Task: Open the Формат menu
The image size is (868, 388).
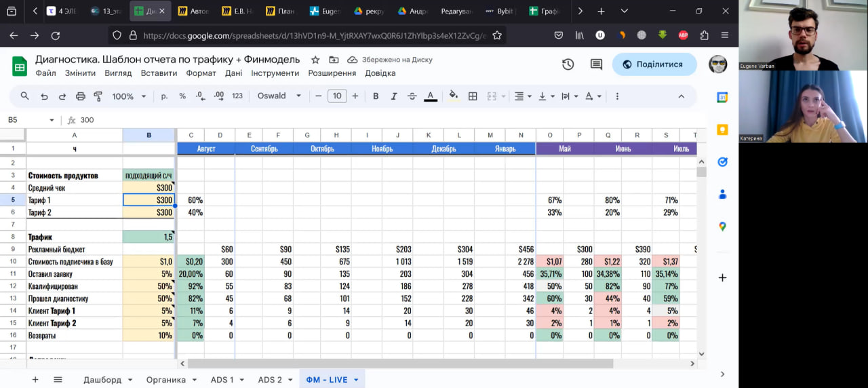Action: [x=201, y=73]
